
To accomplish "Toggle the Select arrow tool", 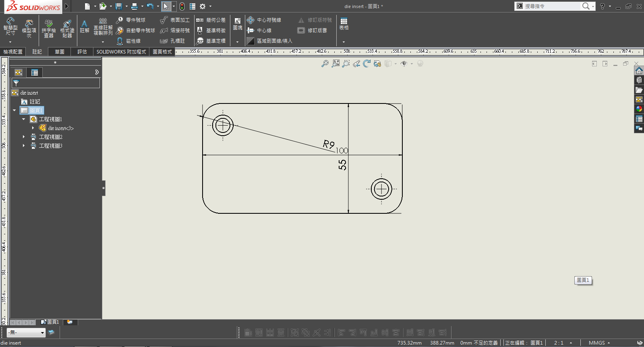I will pyautogui.click(x=166, y=6).
